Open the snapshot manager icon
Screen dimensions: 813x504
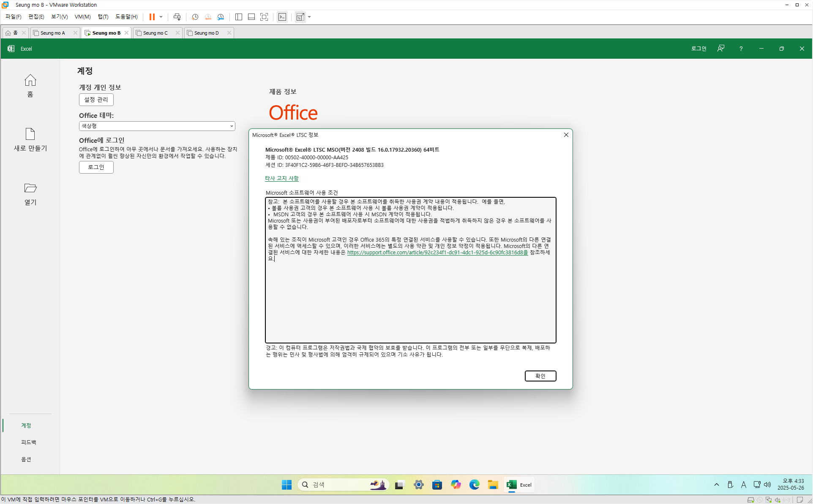(x=221, y=17)
